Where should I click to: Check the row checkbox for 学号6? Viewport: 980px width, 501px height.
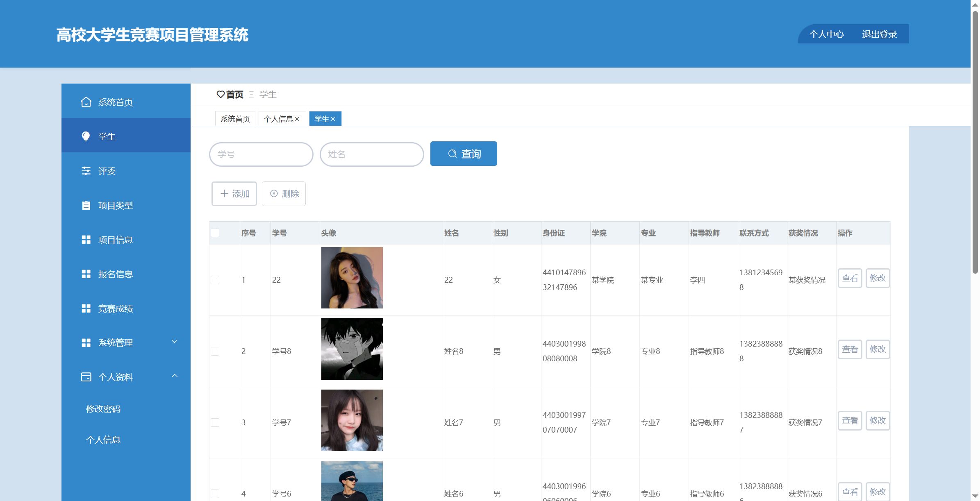point(215,494)
